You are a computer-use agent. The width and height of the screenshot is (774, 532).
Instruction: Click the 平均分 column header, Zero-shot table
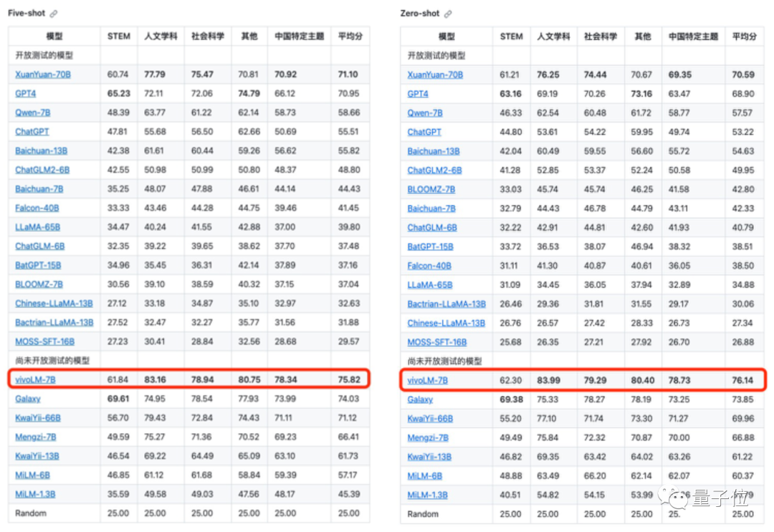click(x=742, y=36)
